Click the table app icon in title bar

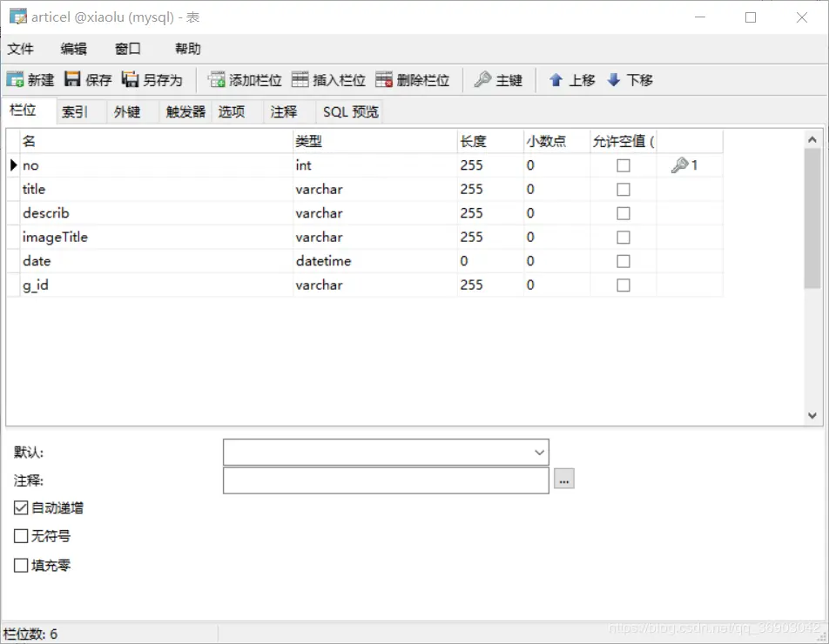tap(17, 17)
